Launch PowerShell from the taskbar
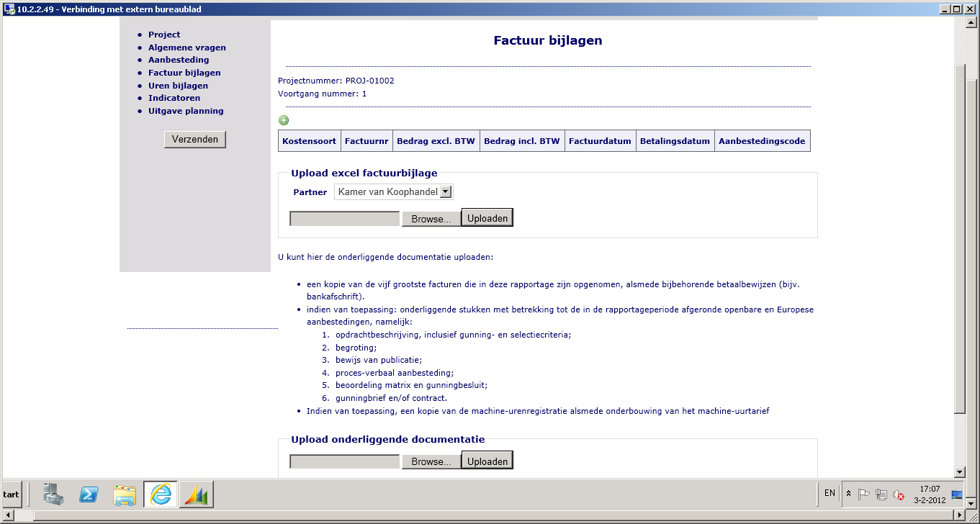The height and width of the screenshot is (524, 980). click(89, 494)
